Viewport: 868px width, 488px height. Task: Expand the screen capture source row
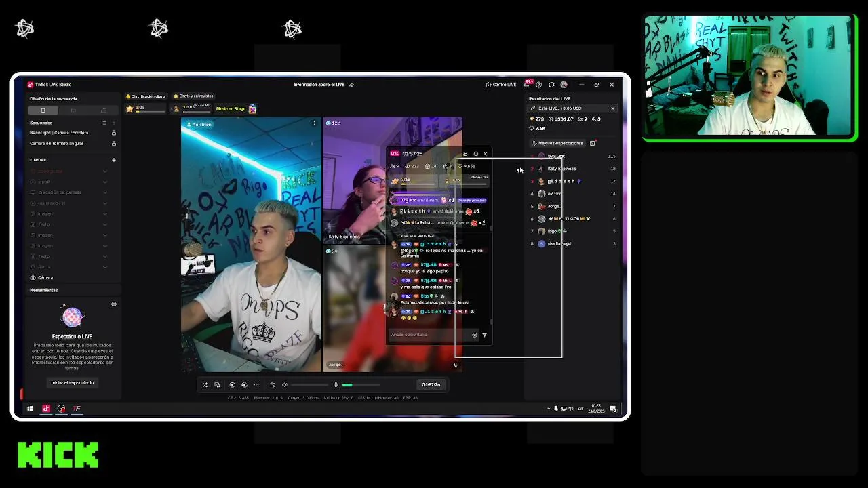pos(104,192)
